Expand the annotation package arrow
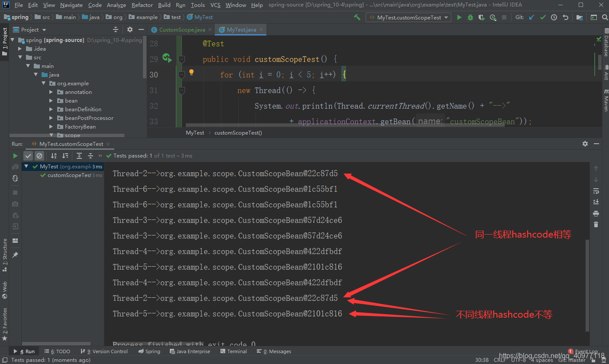This screenshot has width=609, height=364. click(51, 92)
